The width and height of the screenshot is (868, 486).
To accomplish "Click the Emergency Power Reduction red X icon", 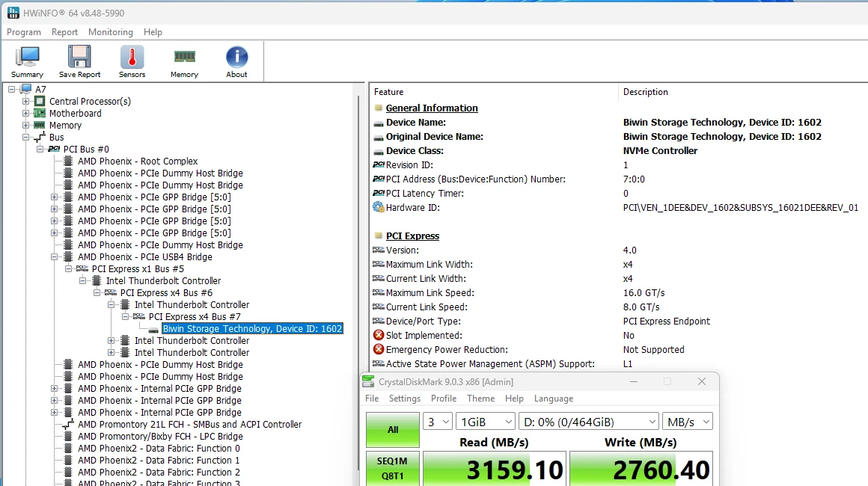I will click(x=379, y=349).
